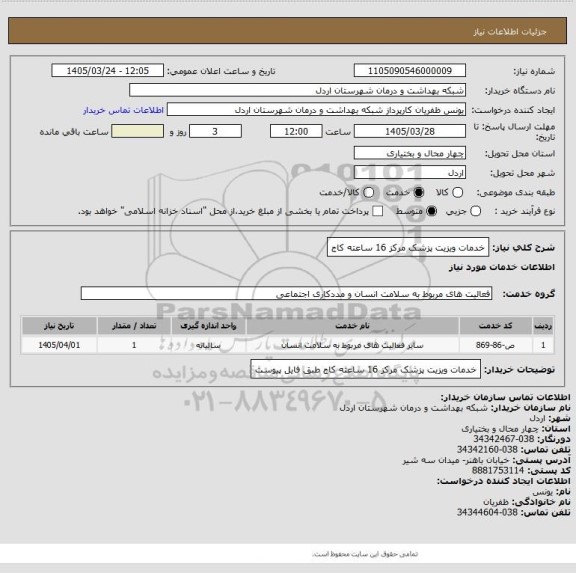The height and width of the screenshot is (573, 576).
Task: Click the شماره نیاز field 1105090546000009
Action: tap(410, 71)
